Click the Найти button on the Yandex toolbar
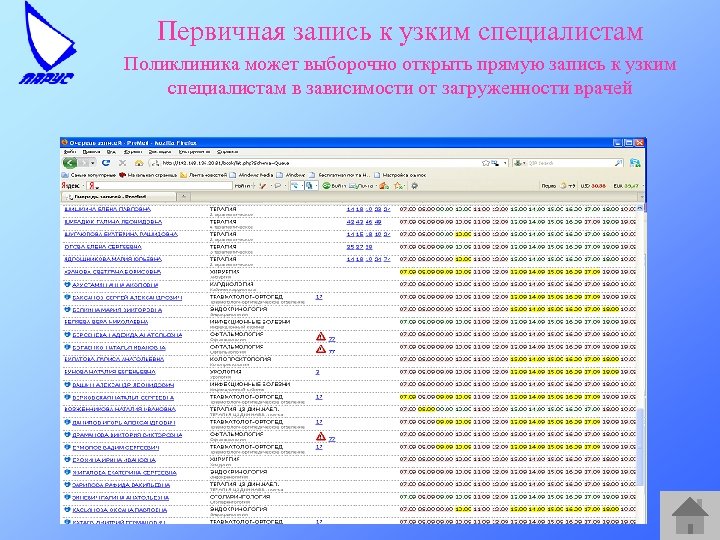The width and height of the screenshot is (720, 540). pyautogui.click(x=242, y=186)
